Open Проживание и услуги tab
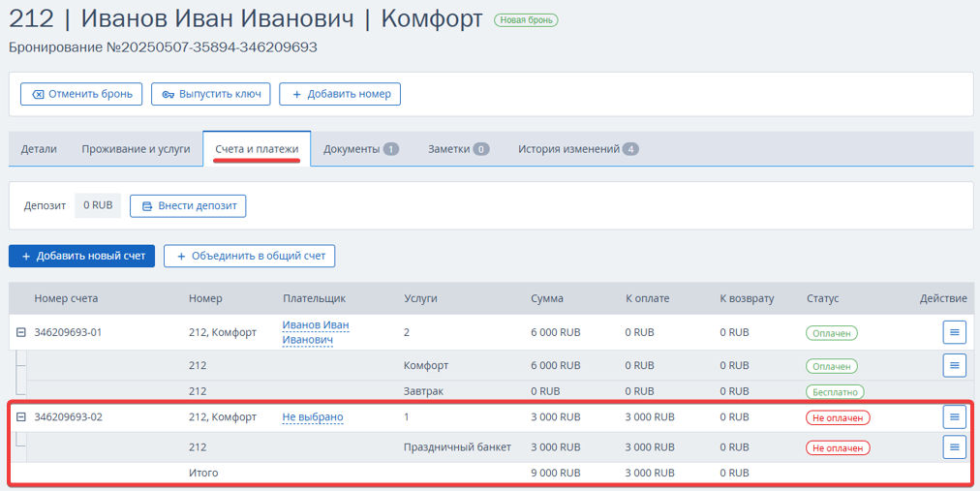Screen dimensions: 980x491 tap(136, 149)
